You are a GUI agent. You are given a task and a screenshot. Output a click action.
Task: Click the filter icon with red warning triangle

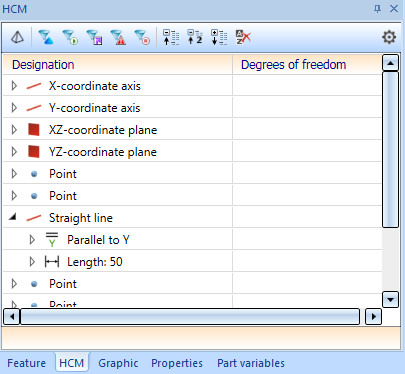pyautogui.click(x=118, y=37)
